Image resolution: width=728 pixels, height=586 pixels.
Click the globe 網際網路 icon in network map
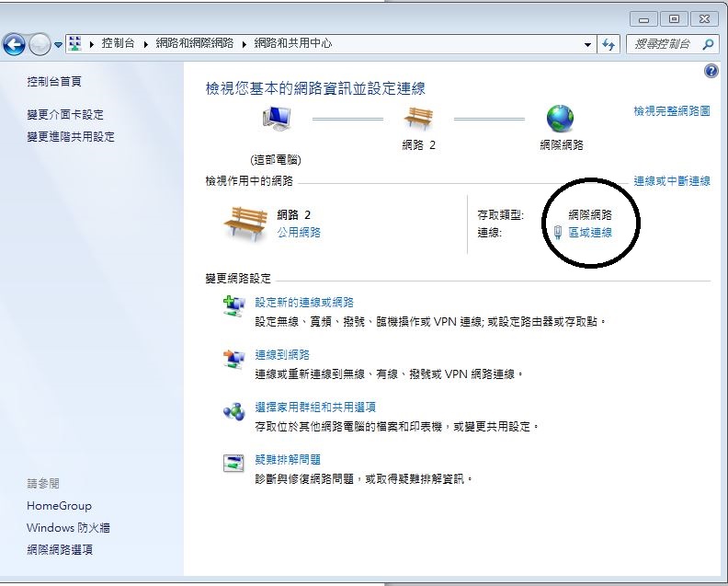point(560,119)
